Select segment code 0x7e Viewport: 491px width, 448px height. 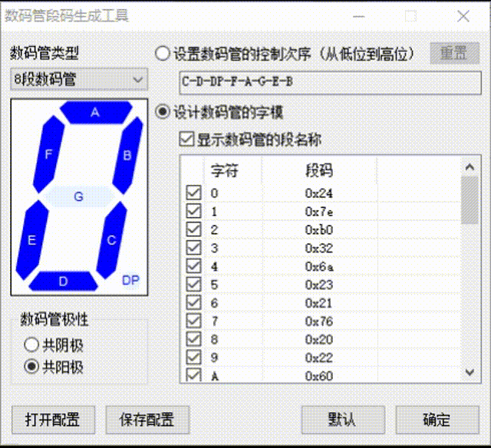319,212
